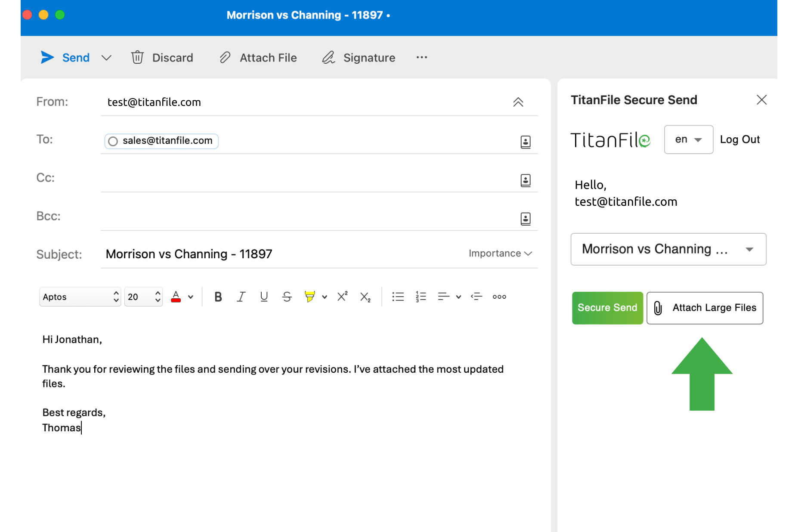Click the green zoom window button
Image resolution: width=798 pixels, height=532 pixels.
[60, 15]
